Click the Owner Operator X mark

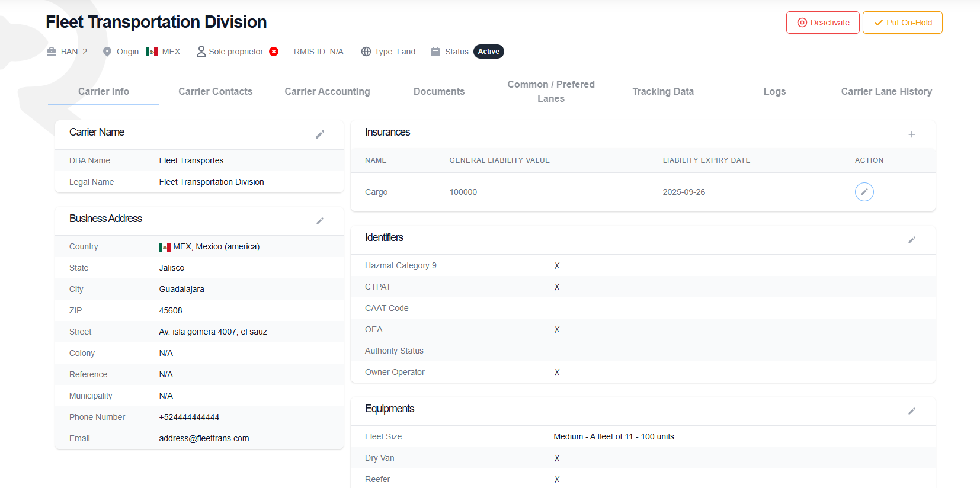[x=557, y=373]
